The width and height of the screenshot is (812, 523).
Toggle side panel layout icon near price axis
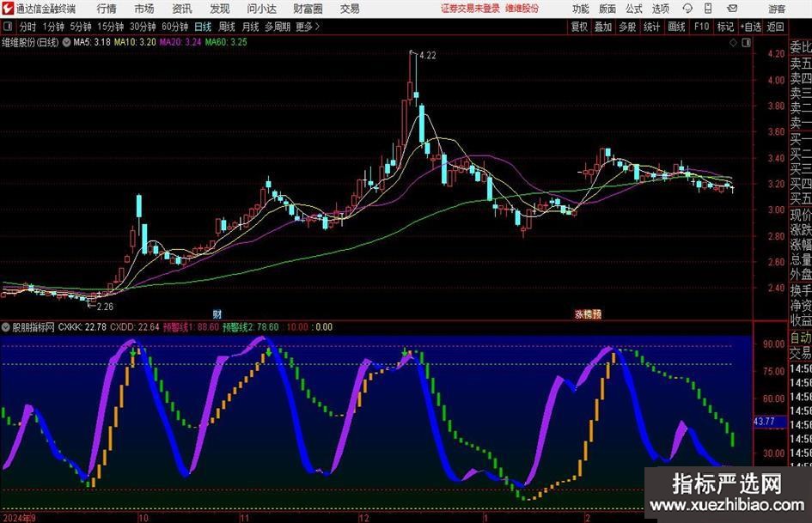746,43
